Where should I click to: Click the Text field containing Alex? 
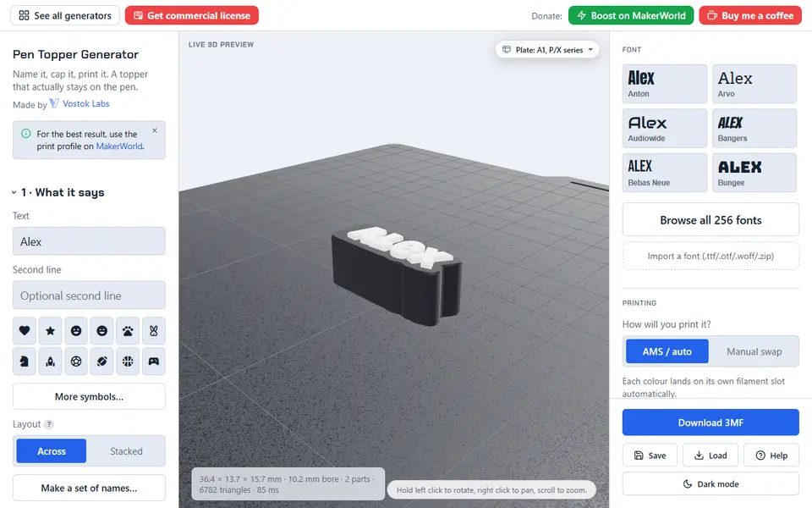(89, 241)
